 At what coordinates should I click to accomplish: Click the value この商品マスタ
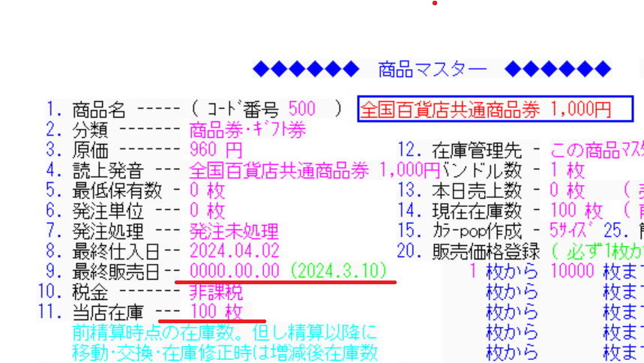click(x=597, y=150)
